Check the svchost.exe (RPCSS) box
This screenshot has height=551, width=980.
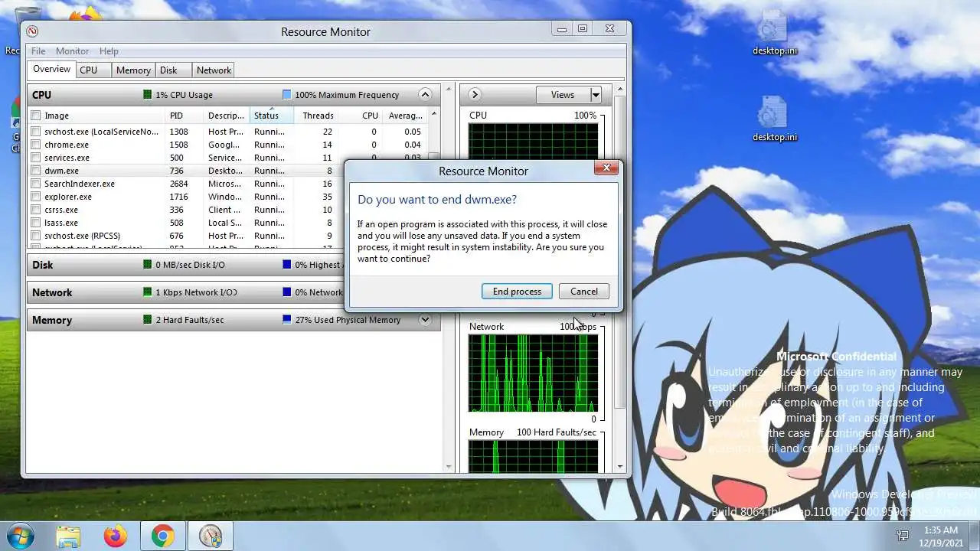click(x=36, y=236)
